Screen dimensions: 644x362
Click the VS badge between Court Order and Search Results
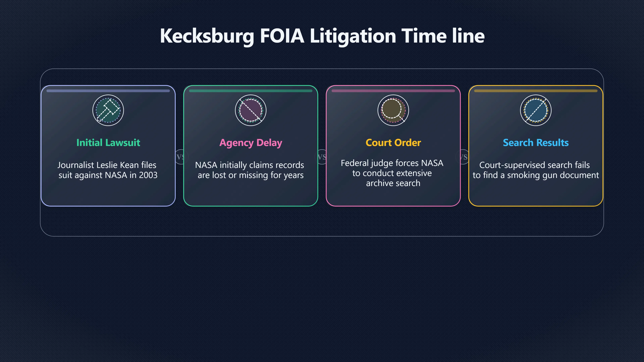click(x=464, y=157)
